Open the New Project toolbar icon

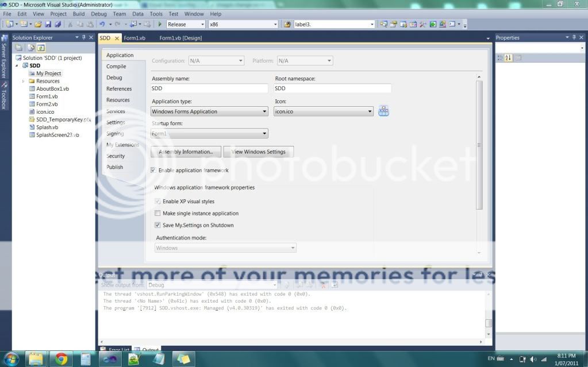tap(9, 24)
